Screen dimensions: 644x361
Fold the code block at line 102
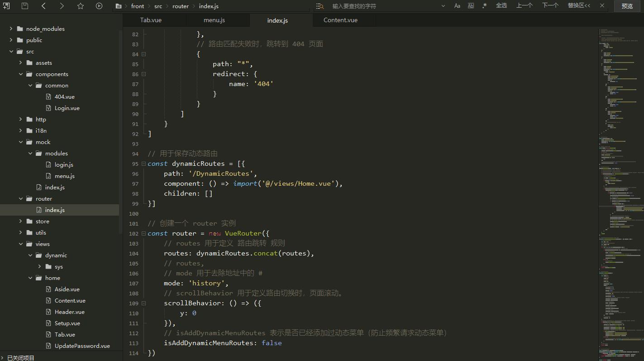coord(144,233)
